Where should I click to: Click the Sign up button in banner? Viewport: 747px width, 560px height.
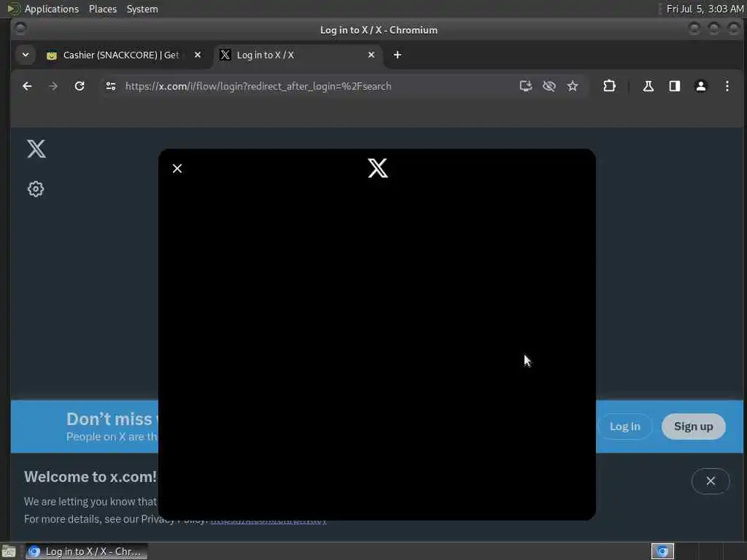tap(693, 427)
